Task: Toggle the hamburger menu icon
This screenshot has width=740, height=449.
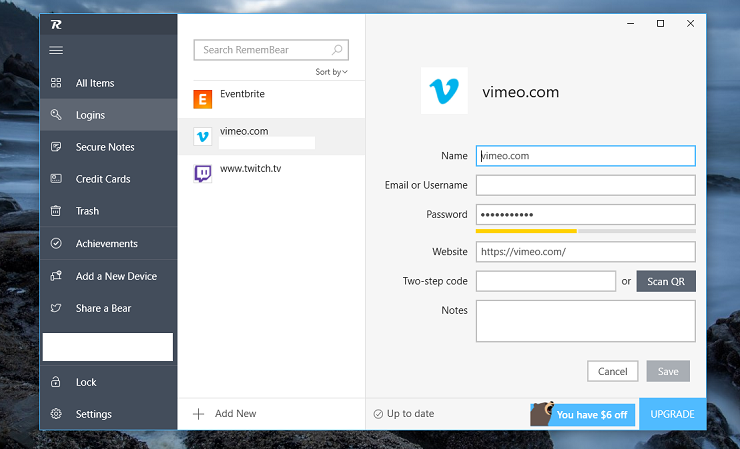Action: coord(56,50)
